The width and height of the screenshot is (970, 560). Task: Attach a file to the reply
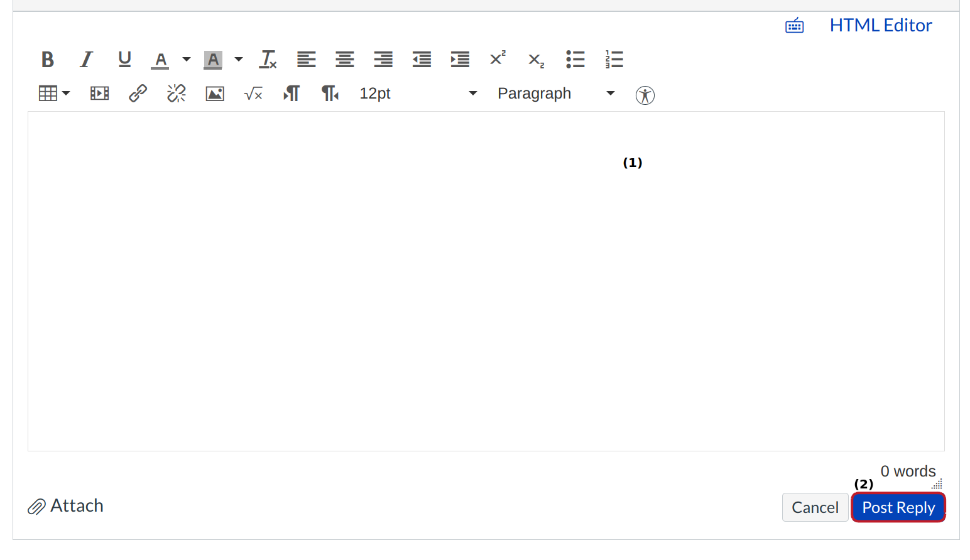pyautogui.click(x=65, y=505)
